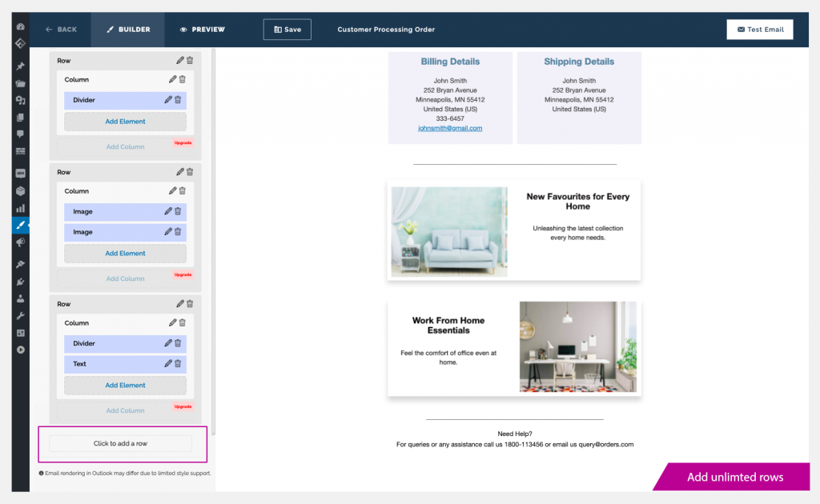820x504 pixels.
Task: Open the WooCommerce sidebar icon
Action: tap(20, 174)
